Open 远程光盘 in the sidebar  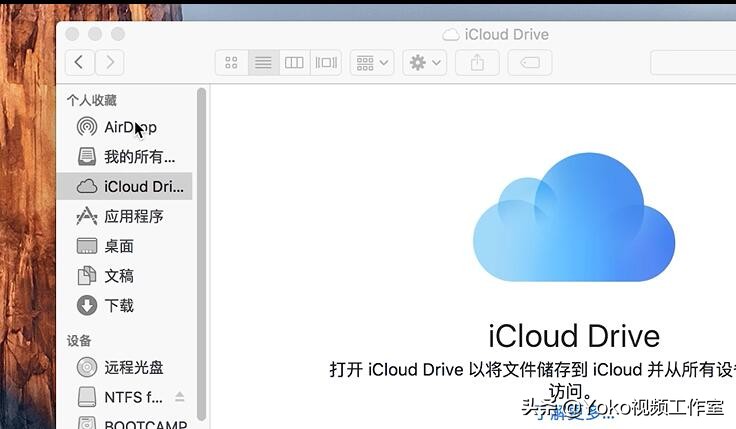coord(124,367)
